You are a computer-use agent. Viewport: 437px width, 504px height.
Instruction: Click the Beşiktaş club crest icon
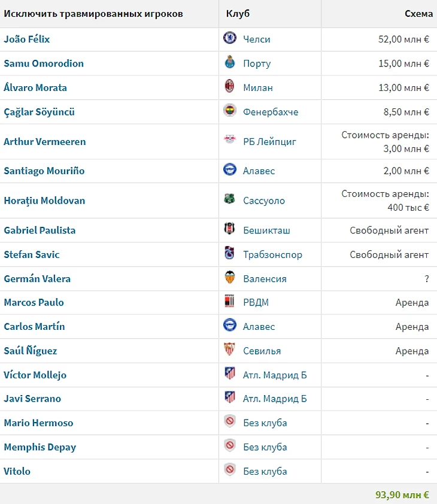click(x=230, y=230)
